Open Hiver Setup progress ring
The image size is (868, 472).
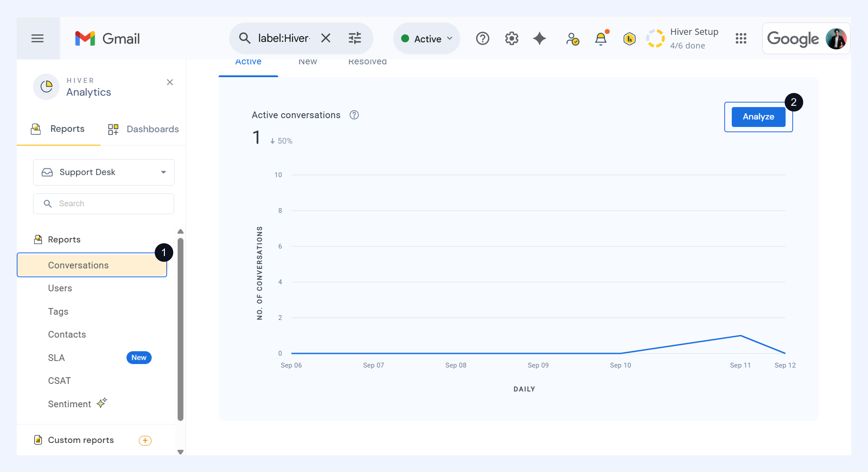point(656,39)
